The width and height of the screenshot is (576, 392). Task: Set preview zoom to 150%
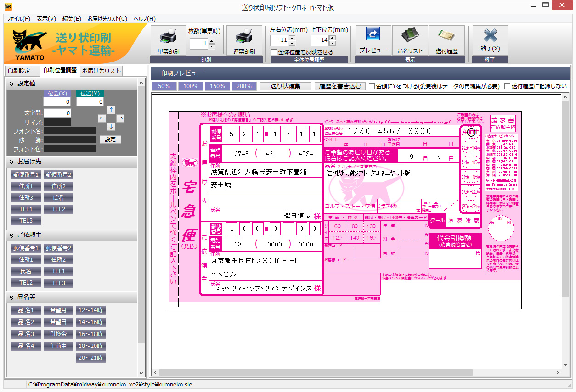point(218,86)
